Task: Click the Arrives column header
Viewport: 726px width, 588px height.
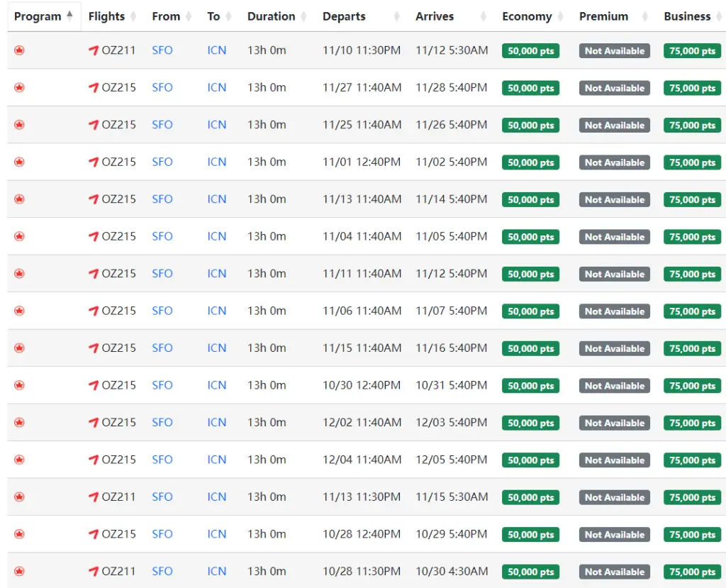Action: 435,16
